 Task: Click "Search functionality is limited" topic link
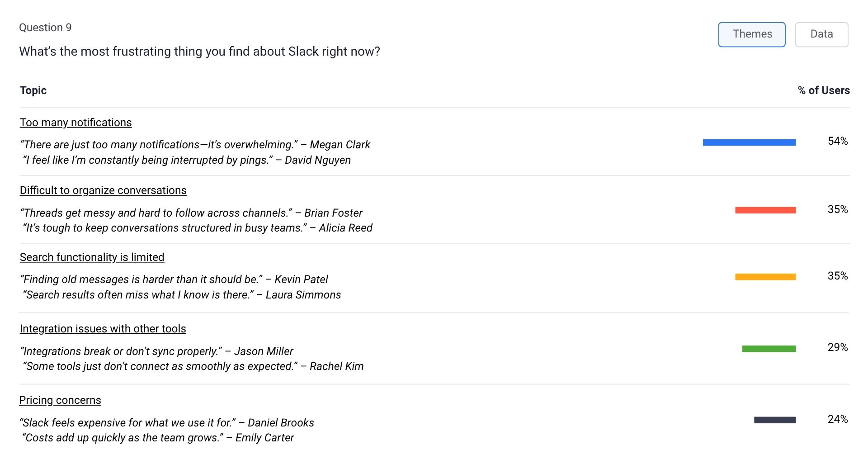[92, 257]
